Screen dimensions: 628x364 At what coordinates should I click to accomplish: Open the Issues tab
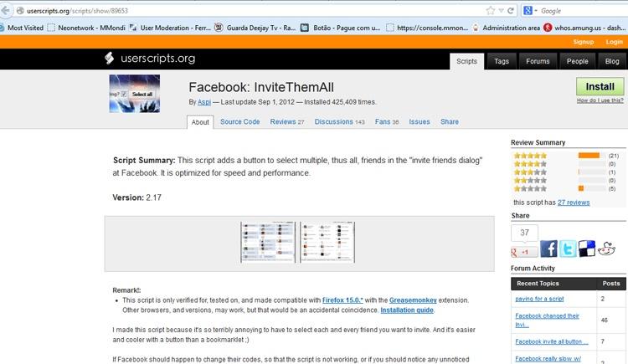point(420,121)
